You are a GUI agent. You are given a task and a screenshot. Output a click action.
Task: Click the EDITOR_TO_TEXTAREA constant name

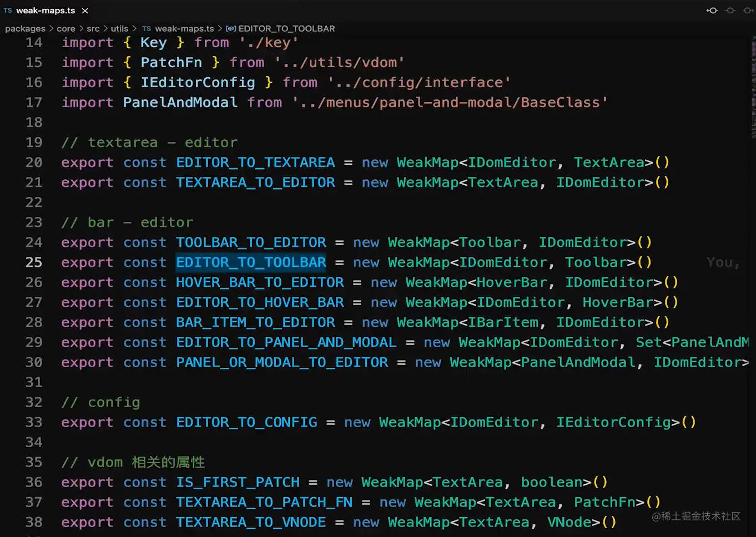click(256, 163)
